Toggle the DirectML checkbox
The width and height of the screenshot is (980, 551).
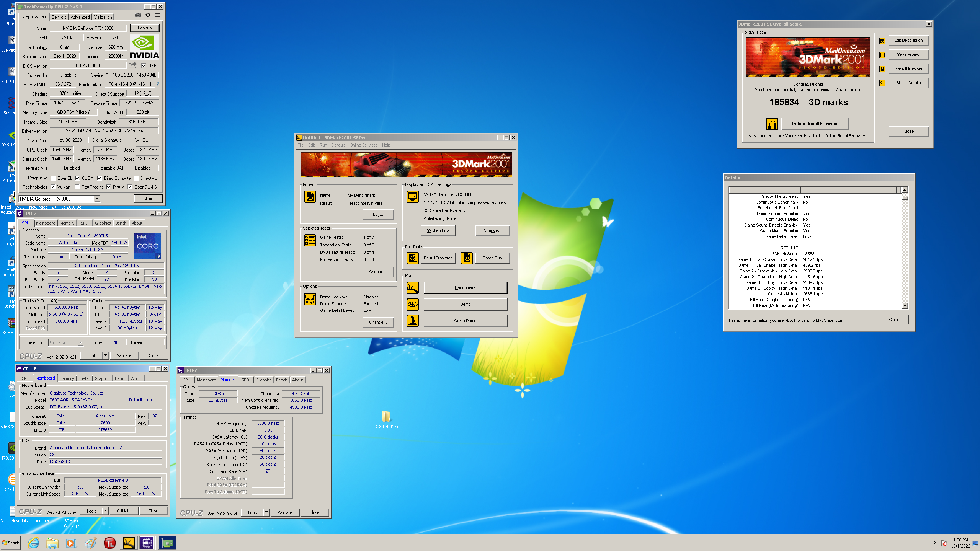point(136,178)
